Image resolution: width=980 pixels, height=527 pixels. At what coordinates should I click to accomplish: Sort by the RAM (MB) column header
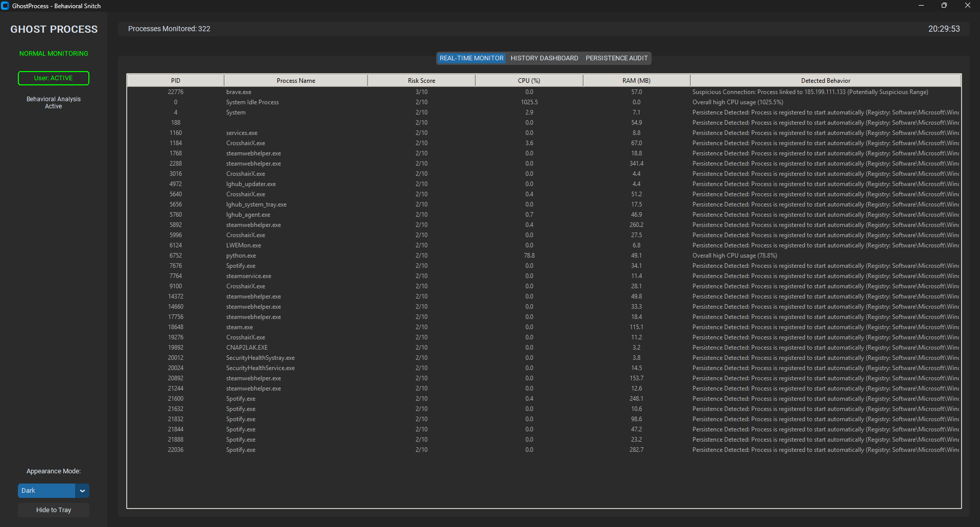click(x=636, y=81)
